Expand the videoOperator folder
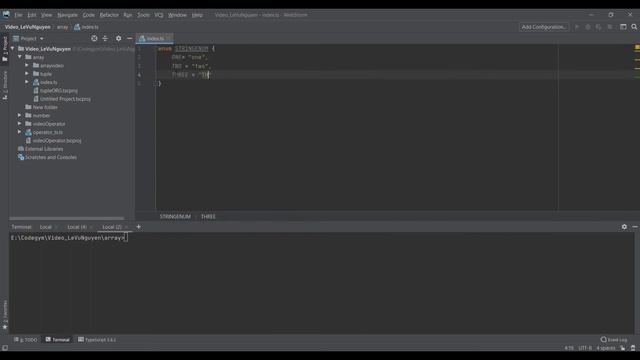 [20, 124]
